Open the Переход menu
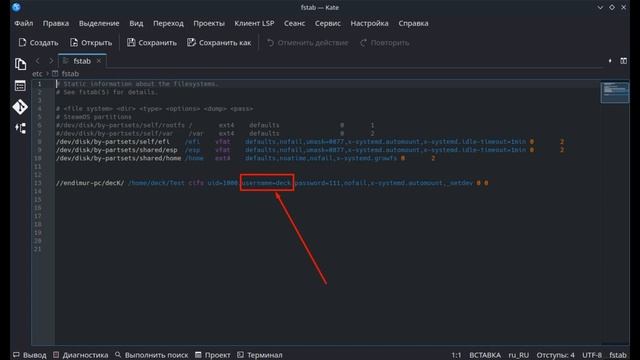Screen dimensions: 640x360 pos(168,23)
